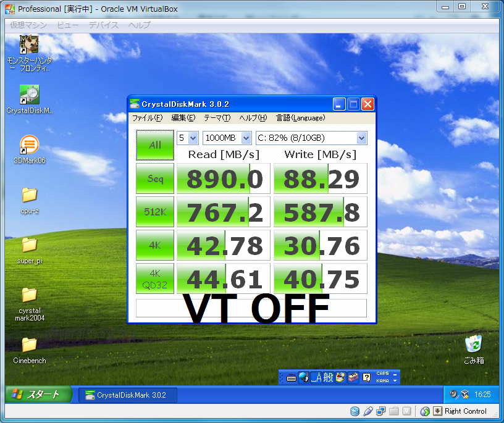Open the test size dropdown showing 1000MB

coord(227,138)
